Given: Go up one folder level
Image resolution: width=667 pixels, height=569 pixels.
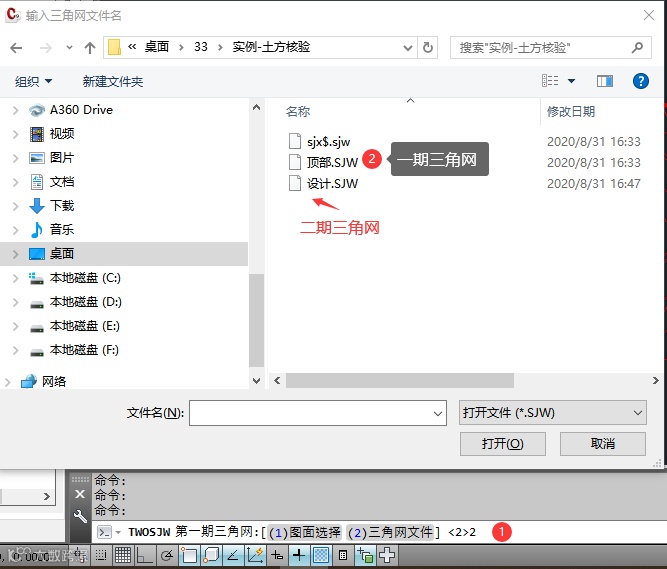Looking at the screenshot, I should coord(90,48).
